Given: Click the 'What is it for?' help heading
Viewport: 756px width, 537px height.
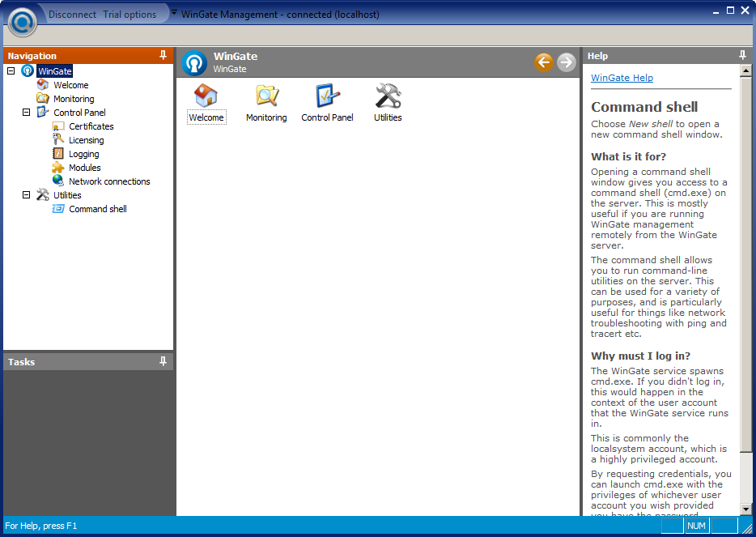Looking at the screenshot, I should point(628,156).
